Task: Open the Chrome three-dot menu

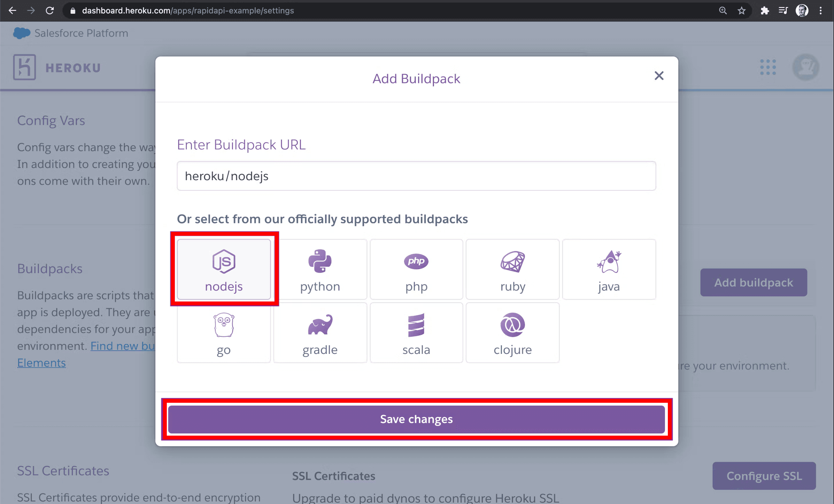Action: pyautogui.click(x=821, y=11)
